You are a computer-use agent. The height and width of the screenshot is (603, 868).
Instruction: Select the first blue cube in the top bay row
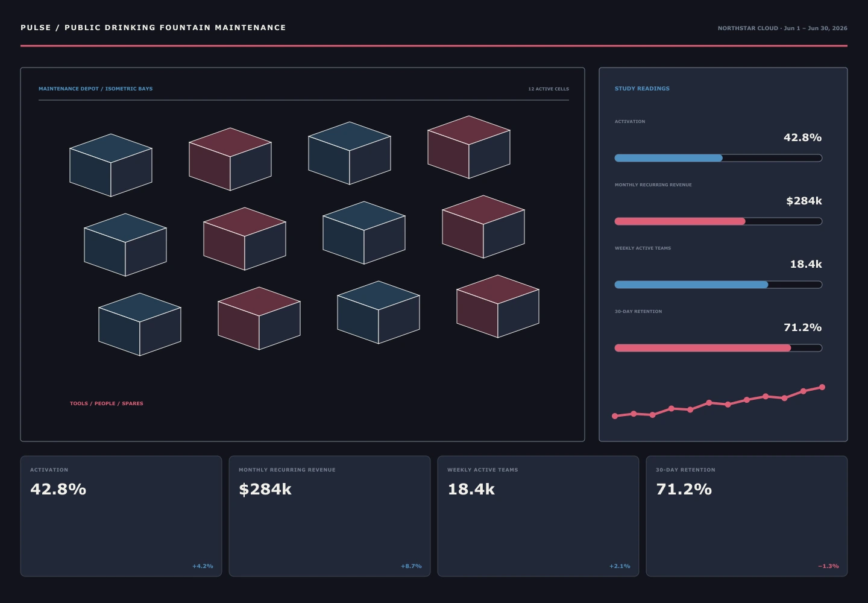[x=111, y=165]
